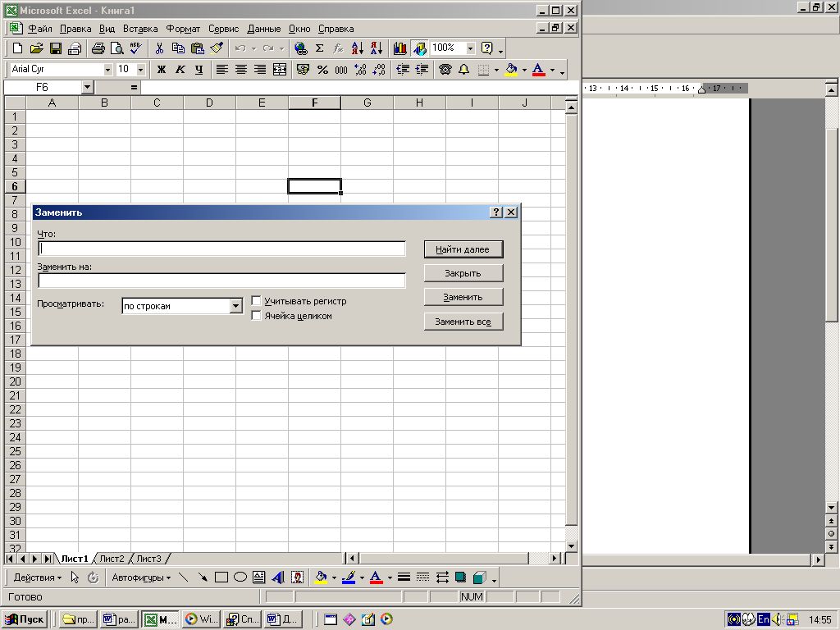Select the Arrow drawing tool
The width and height of the screenshot is (840, 630).
coord(202,577)
